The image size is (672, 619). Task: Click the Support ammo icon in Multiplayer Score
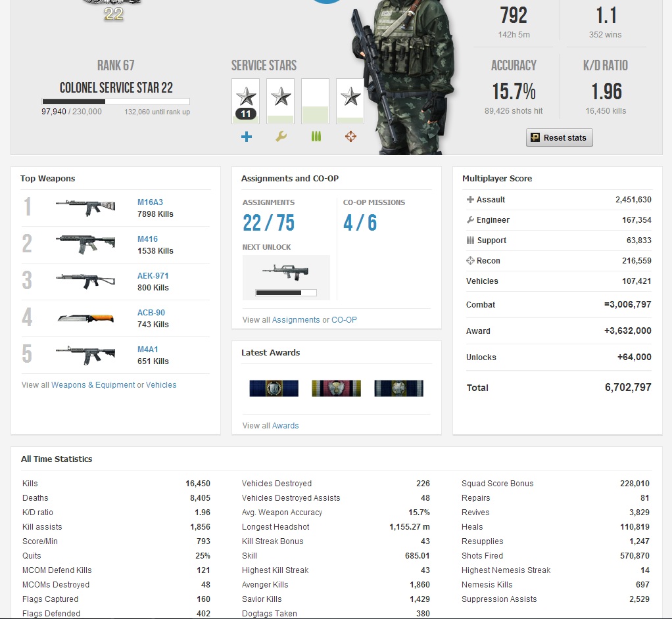click(470, 240)
